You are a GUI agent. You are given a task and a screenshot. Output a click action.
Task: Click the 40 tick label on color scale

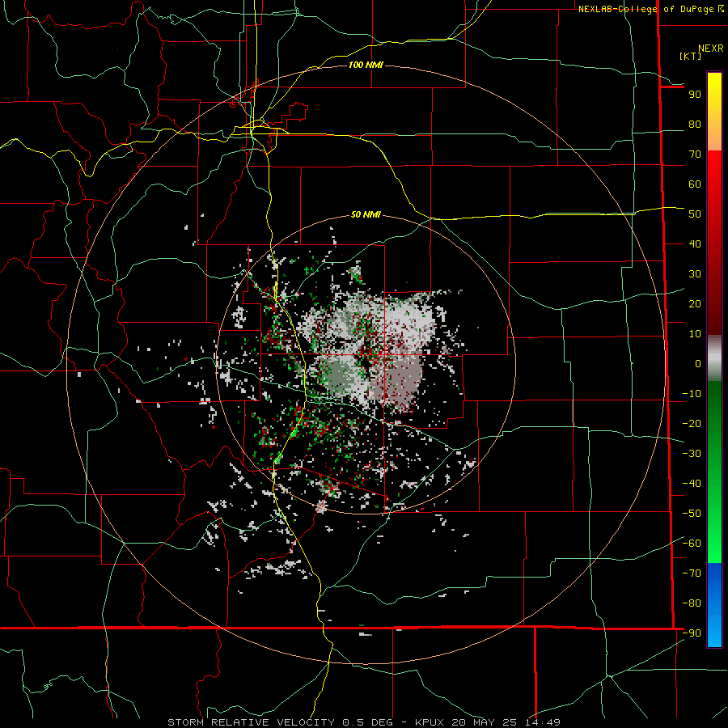(x=695, y=244)
